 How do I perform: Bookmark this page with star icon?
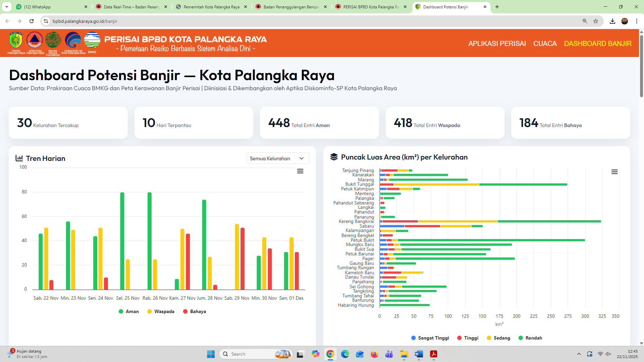point(596,21)
